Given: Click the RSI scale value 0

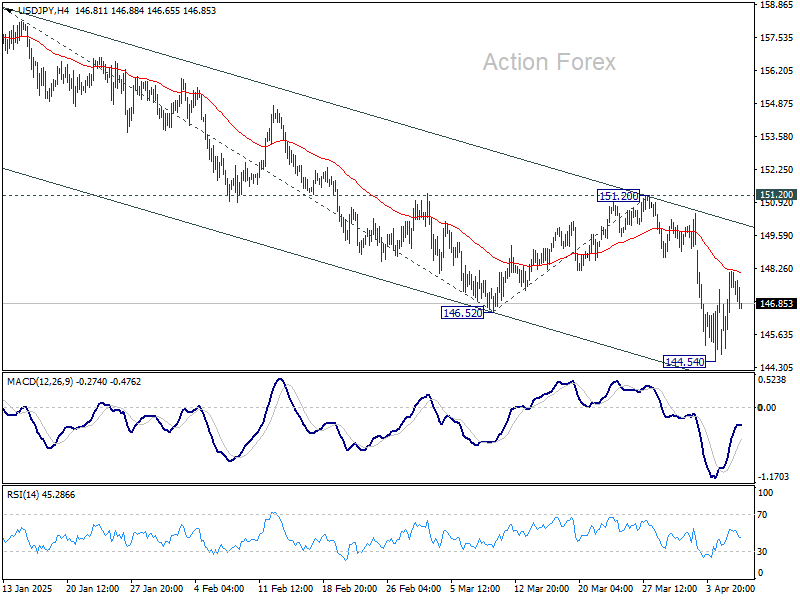Looking at the screenshot, I should click(761, 573).
